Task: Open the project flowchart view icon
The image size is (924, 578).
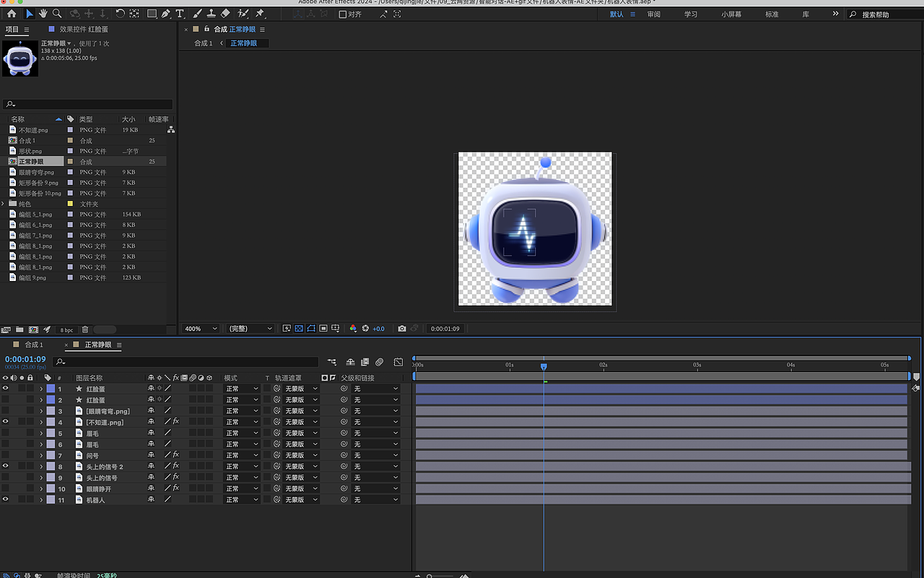Action: pyautogui.click(x=171, y=130)
